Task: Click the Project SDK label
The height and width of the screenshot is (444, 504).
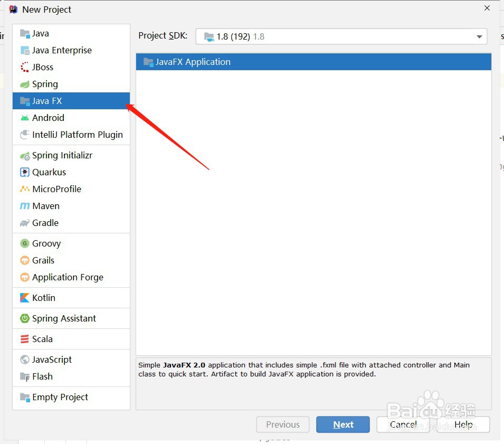Action: (163, 36)
